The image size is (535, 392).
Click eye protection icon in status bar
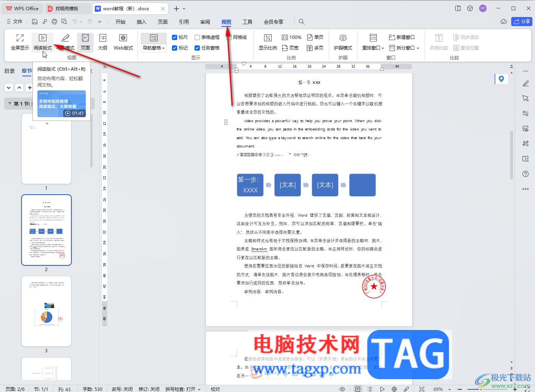pyautogui.click(x=342, y=389)
